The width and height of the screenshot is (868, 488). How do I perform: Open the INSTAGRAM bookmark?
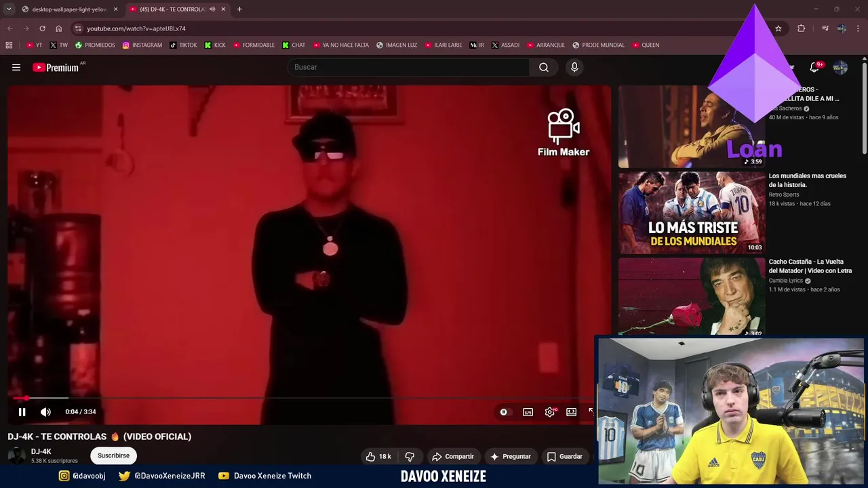coord(142,45)
